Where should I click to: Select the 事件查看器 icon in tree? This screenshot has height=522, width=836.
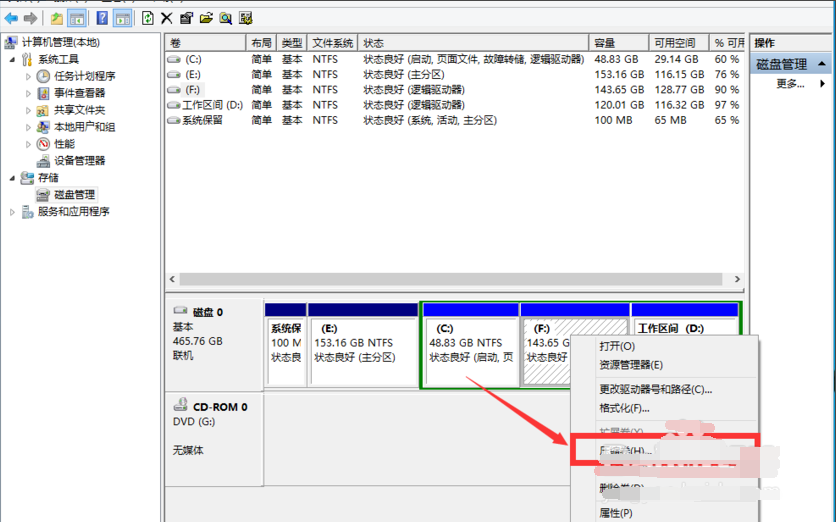(x=43, y=93)
